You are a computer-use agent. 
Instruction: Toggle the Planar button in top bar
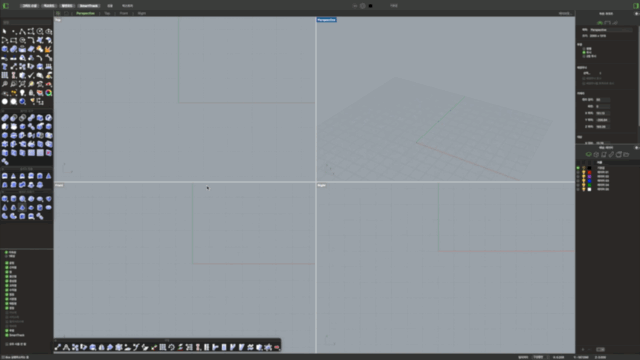coord(67,6)
